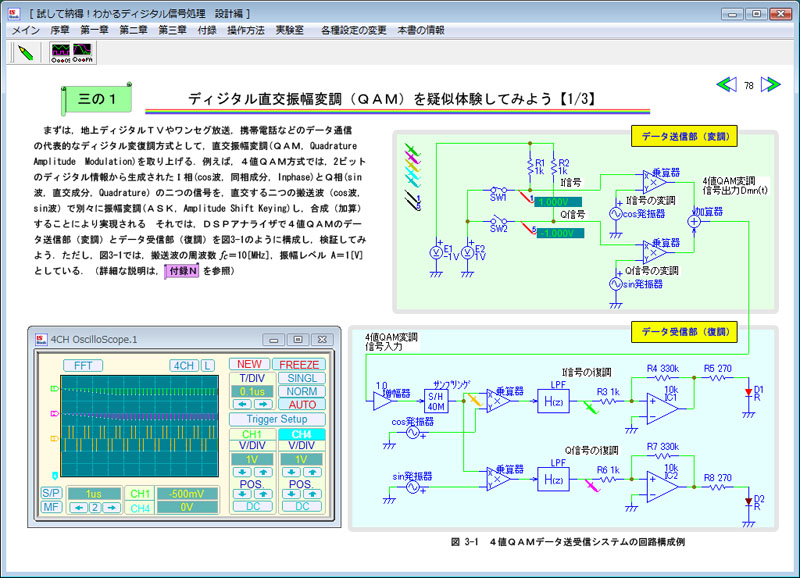Click the cos発振器 oscillator in transmitter section
The width and height of the screenshot is (800, 578).
click(616, 214)
